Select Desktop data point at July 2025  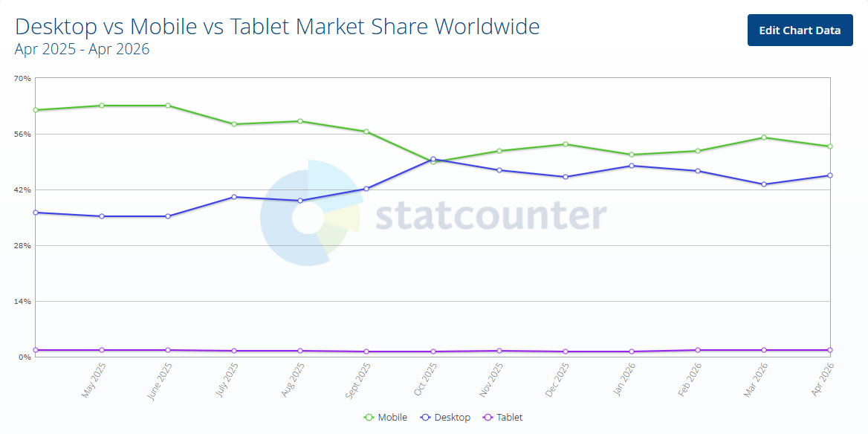pos(234,196)
